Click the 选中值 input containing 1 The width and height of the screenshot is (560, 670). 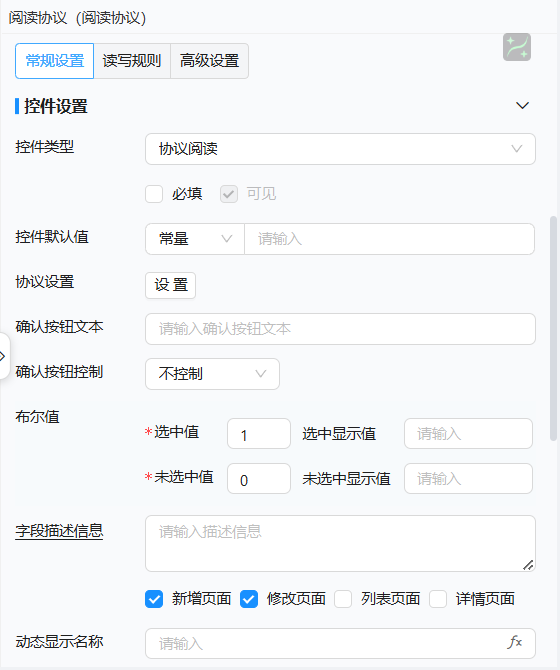coord(259,434)
